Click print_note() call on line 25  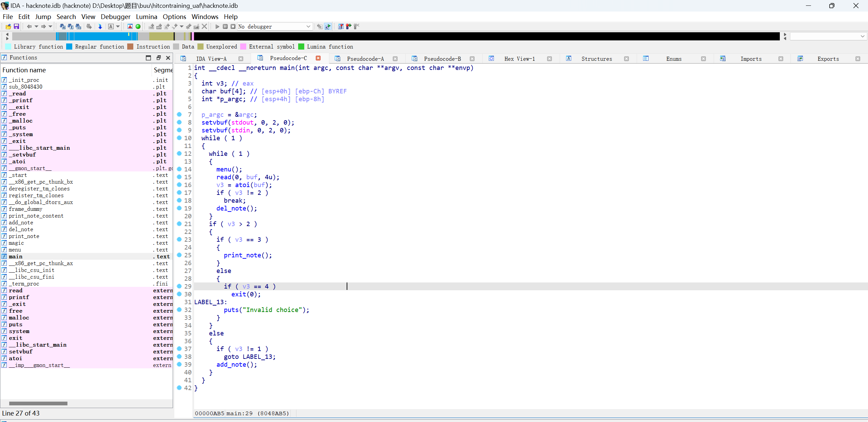click(248, 255)
